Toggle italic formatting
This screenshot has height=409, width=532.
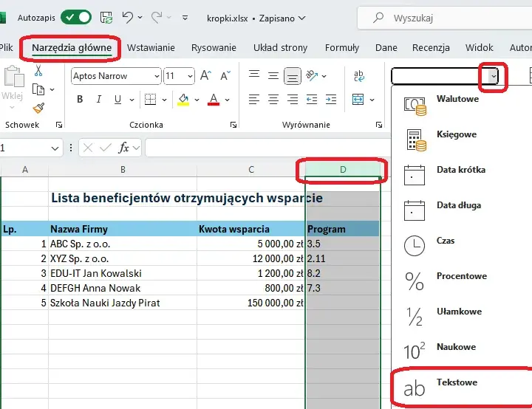click(x=99, y=100)
